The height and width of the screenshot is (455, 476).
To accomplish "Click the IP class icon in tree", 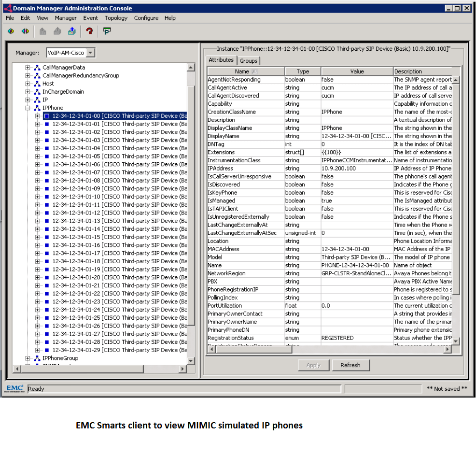I will pos(37,100).
